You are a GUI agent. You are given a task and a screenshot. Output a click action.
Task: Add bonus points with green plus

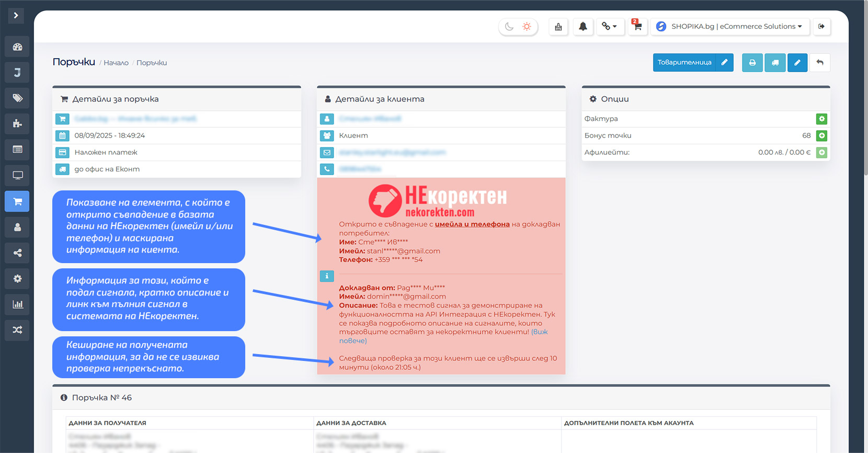click(821, 136)
